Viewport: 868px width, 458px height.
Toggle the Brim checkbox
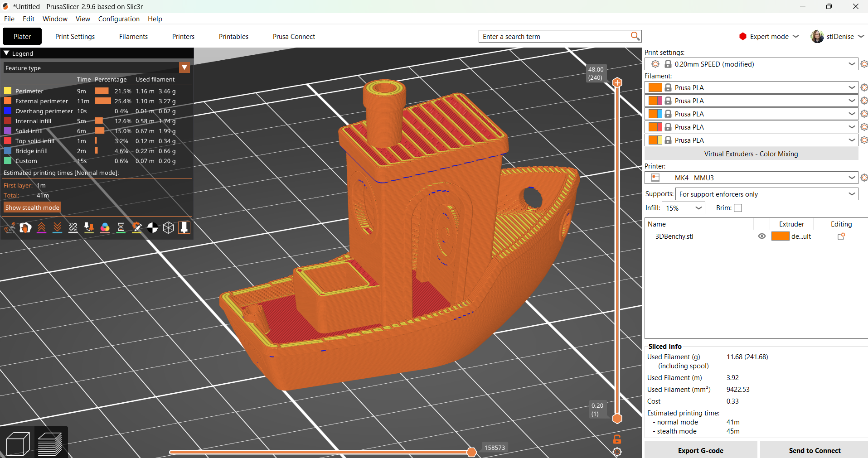(x=738, y=208)
